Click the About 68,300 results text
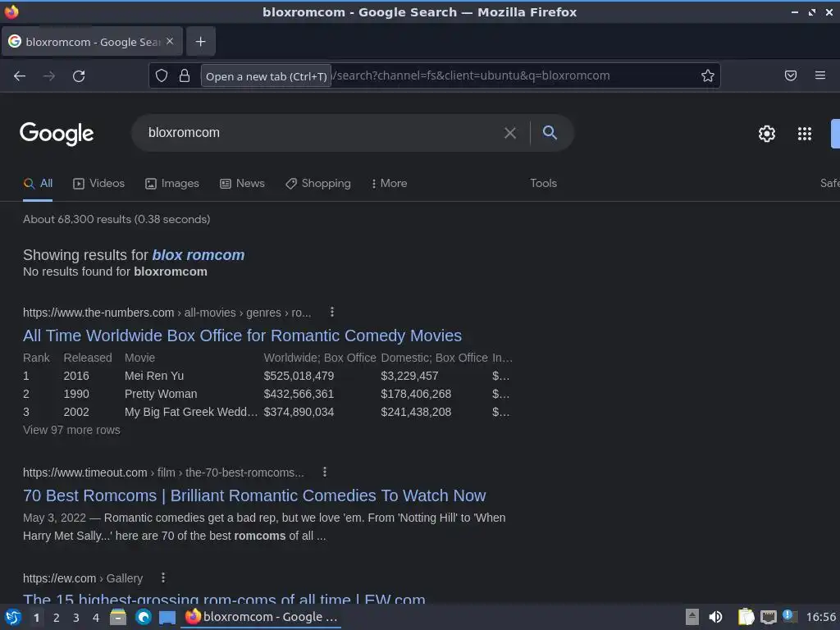 point(116,219)
